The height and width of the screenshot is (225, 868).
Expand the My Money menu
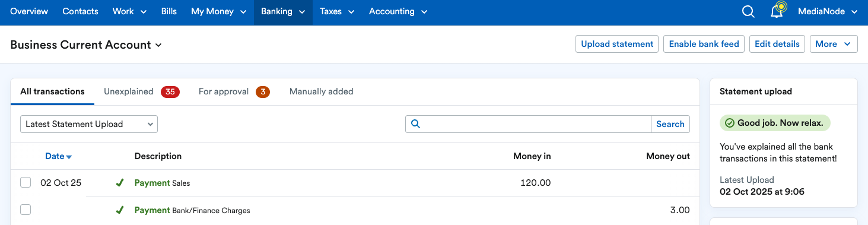tap(218, 11)
